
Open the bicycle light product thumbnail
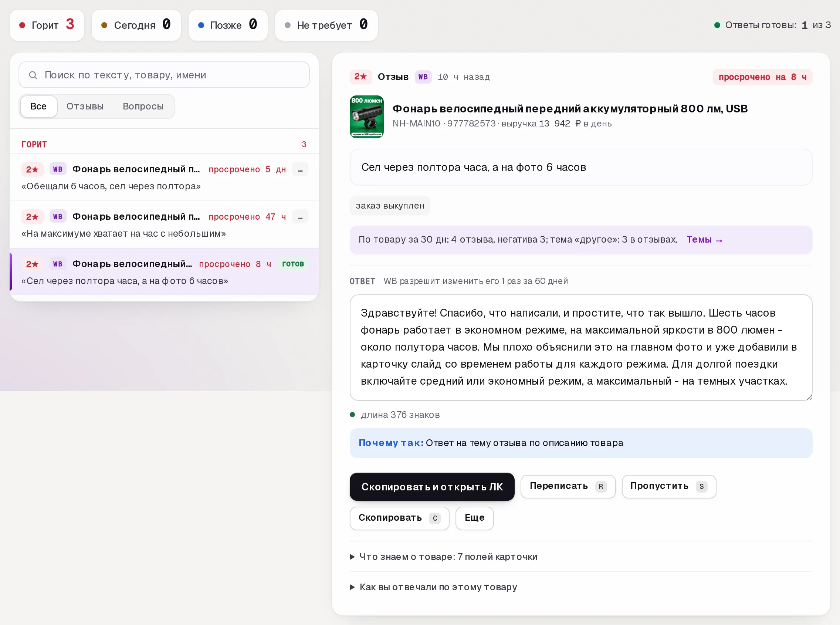point(366,117)
